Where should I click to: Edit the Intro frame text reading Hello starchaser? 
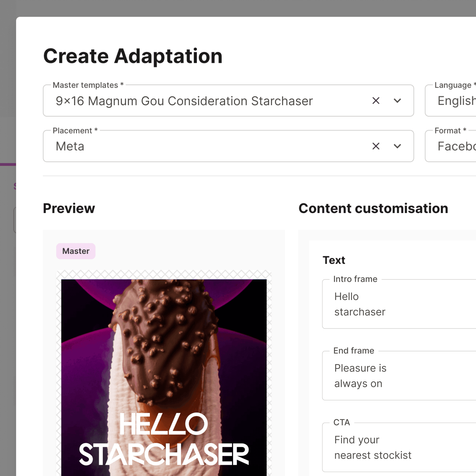click(382, 304)
